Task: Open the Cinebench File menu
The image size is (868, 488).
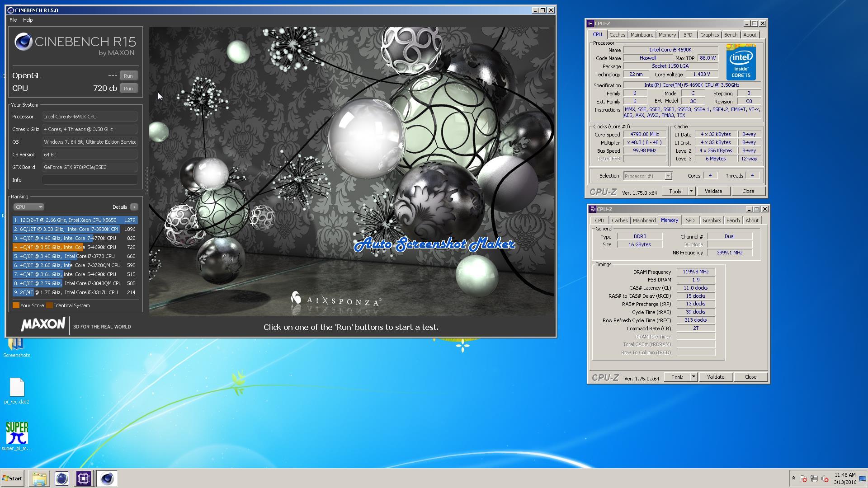Action: (13, 20)
